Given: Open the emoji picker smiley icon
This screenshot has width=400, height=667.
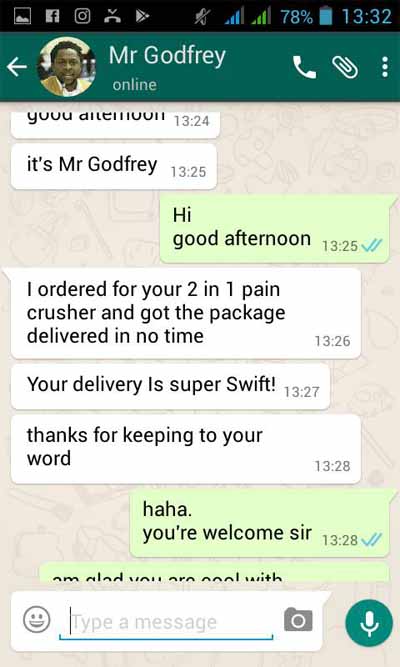Looking at the screenshot, I should pos(37,619).
